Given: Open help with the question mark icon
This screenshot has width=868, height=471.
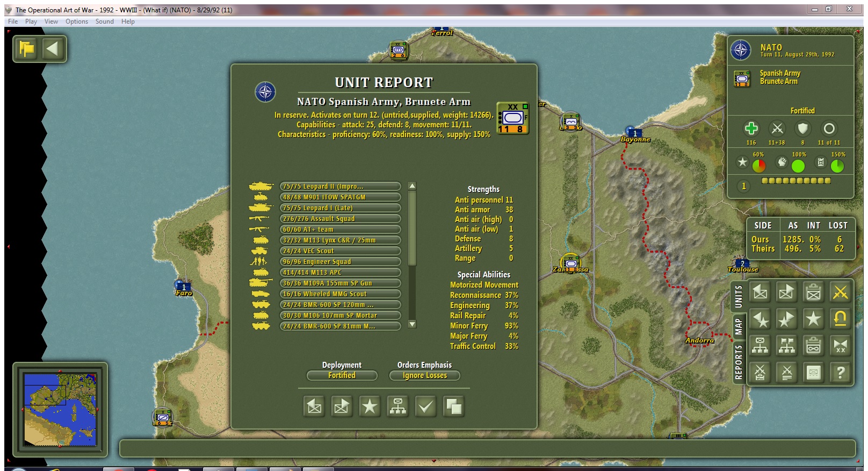Looking at the screenshot, I should click(840, 372).
